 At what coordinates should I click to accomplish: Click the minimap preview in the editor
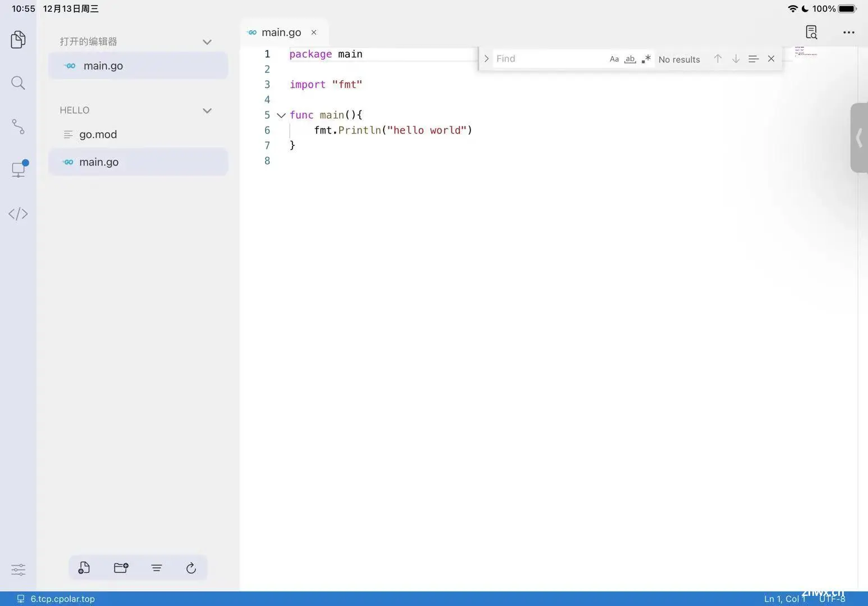pyautogui.click(x=806, y=51)
